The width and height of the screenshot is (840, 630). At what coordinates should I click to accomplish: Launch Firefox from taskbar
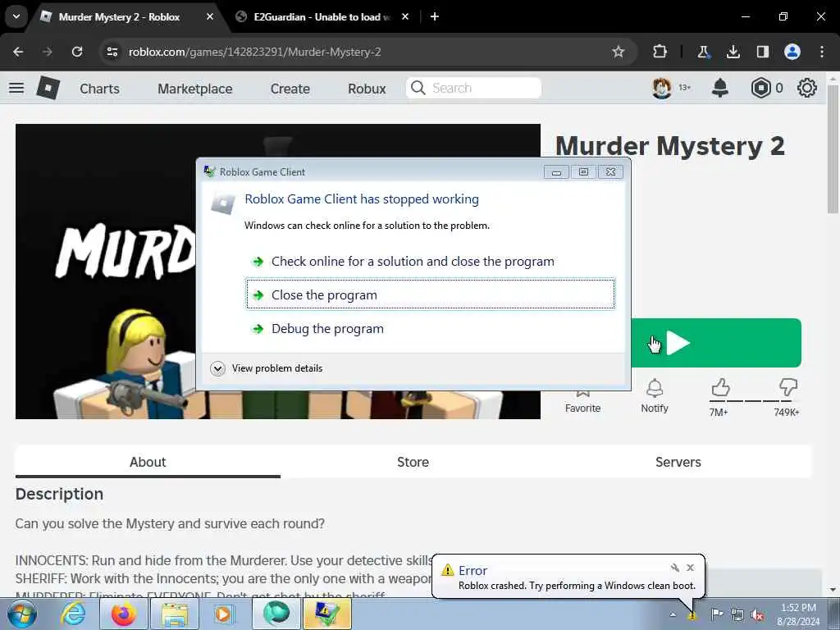[124, 614]
